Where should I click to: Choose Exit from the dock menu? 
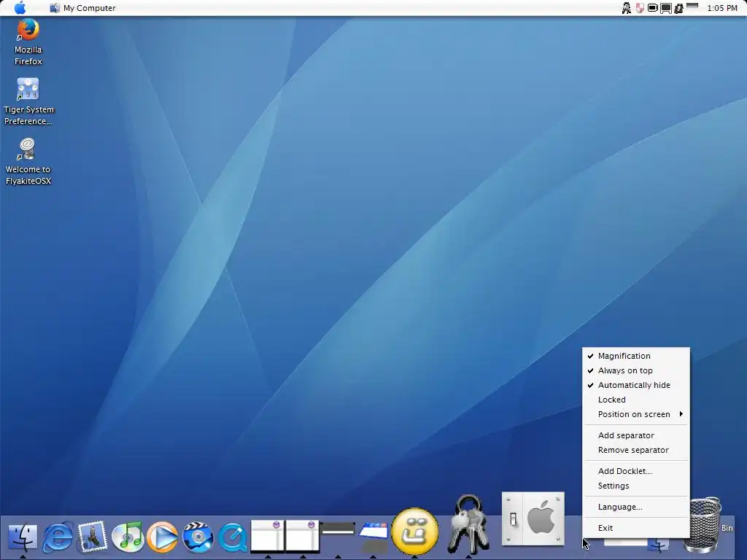(x=636, y=528)
